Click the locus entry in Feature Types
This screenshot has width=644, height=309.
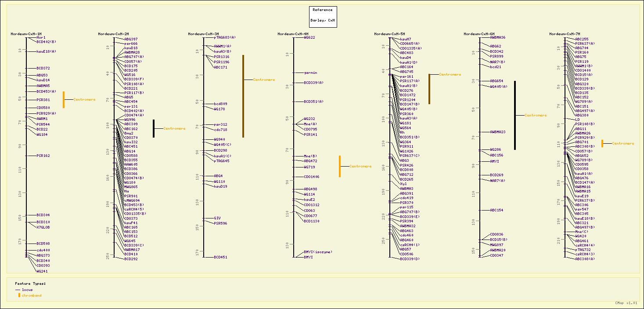[x=27, y=290]
